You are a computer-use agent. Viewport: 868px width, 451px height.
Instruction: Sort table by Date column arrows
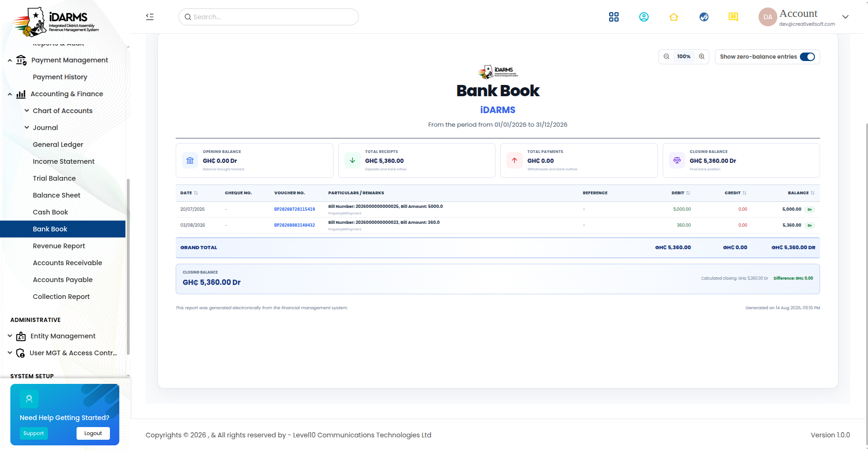pos(196,193)
